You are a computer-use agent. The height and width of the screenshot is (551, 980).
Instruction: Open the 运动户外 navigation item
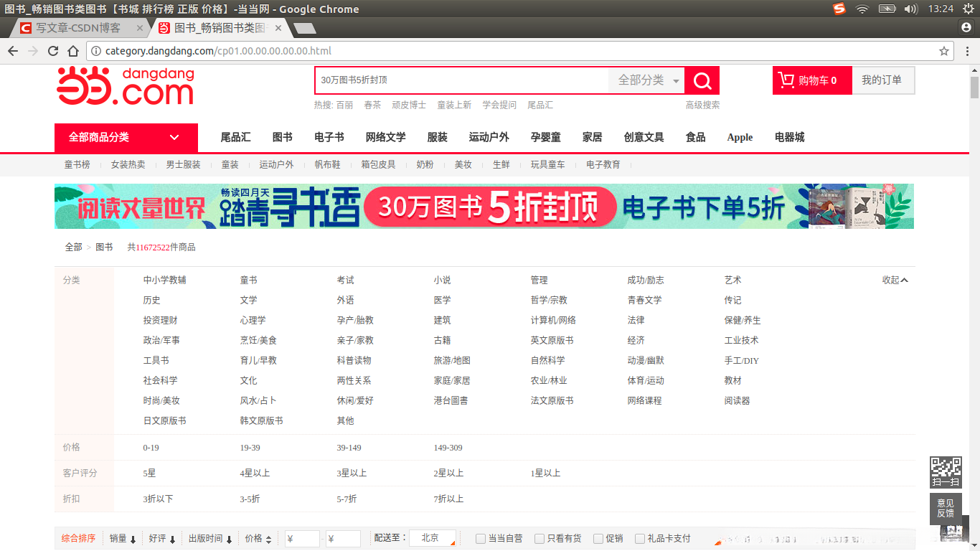489,138
